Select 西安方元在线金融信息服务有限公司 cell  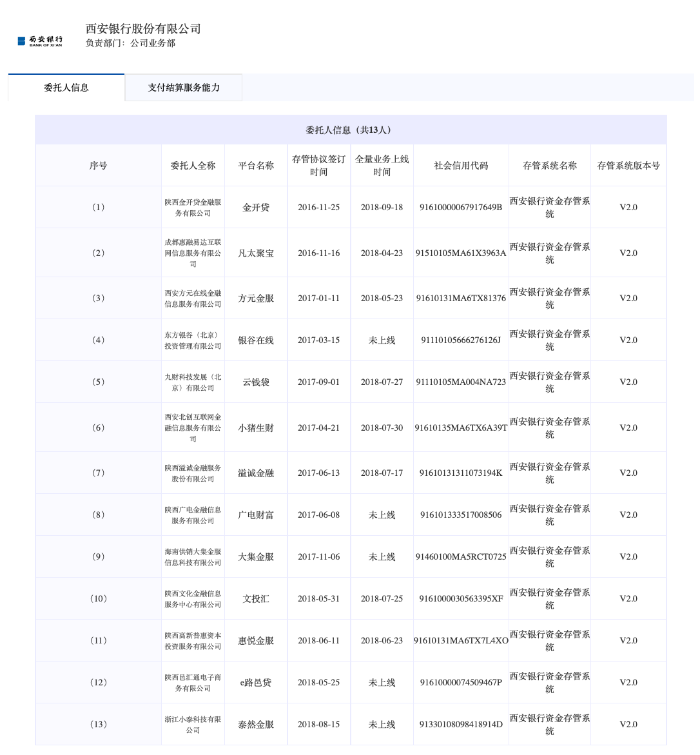193,299
